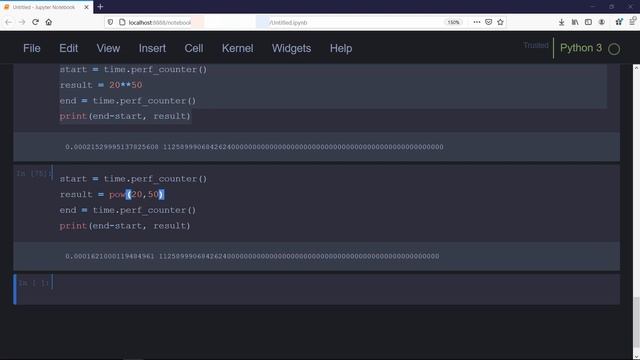Open the Widgets menu
640x360 pixels.
(291, 48)
